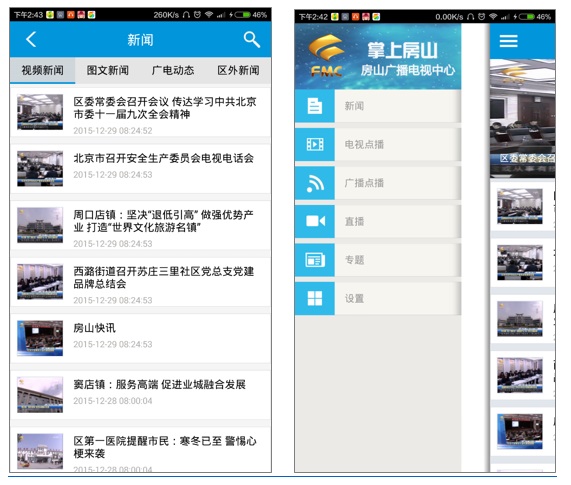Tap the 直播 video camera icon
The height and width of the screenshot is (485, 571).
315,221
